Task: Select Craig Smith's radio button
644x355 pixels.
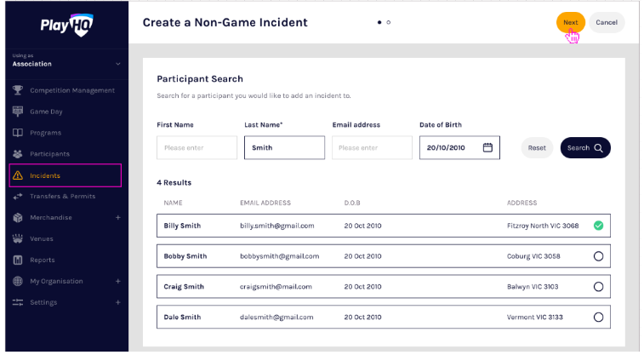Action: 598,286
